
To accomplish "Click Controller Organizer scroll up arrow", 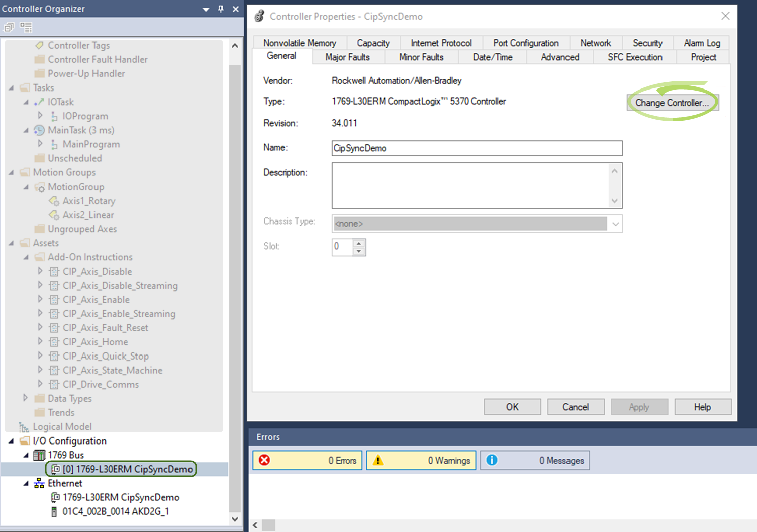I will pyautogui.click(x=235, y=46).
